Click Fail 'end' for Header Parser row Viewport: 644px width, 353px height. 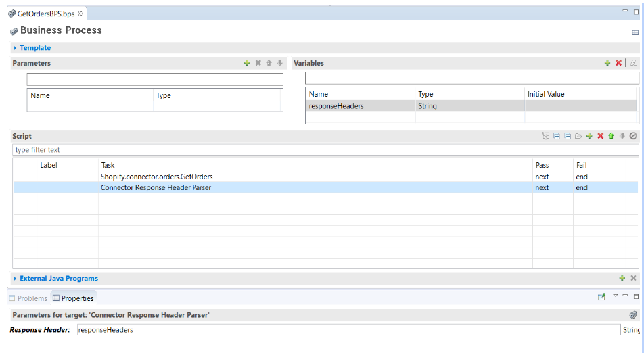(582, 187)
